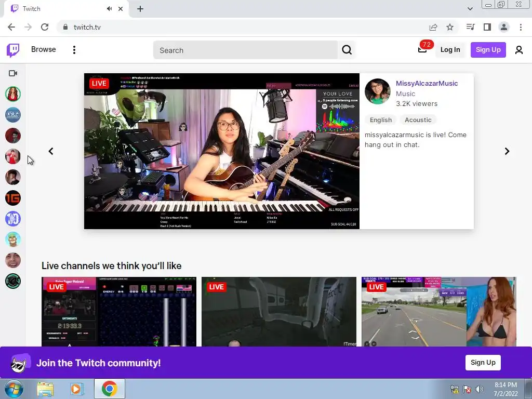Go back in browser history
The image size is (532, 399).
click(11, 27)
